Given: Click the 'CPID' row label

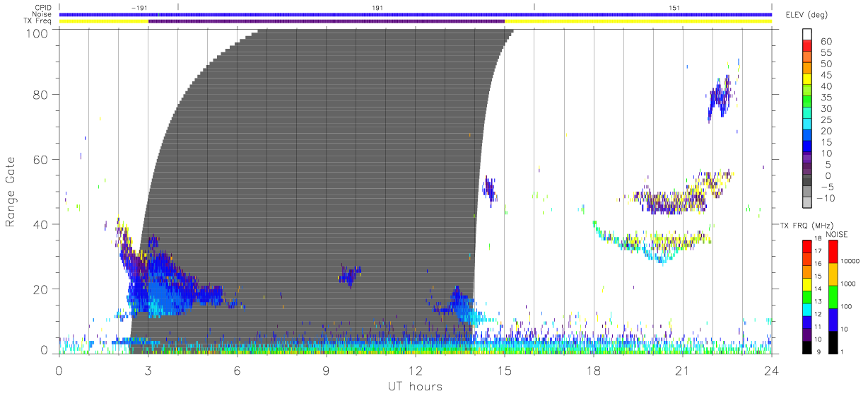Looking at the screenshot, I should [44, 7].
